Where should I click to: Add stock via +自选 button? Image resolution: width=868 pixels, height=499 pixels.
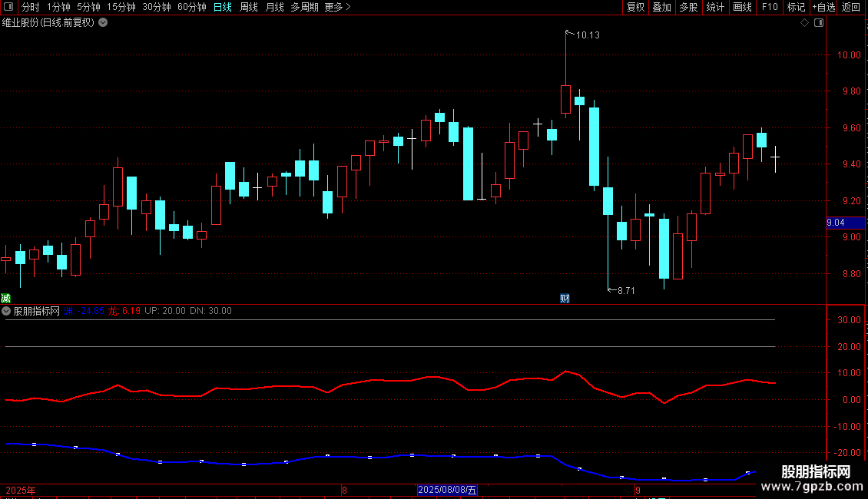823,7
